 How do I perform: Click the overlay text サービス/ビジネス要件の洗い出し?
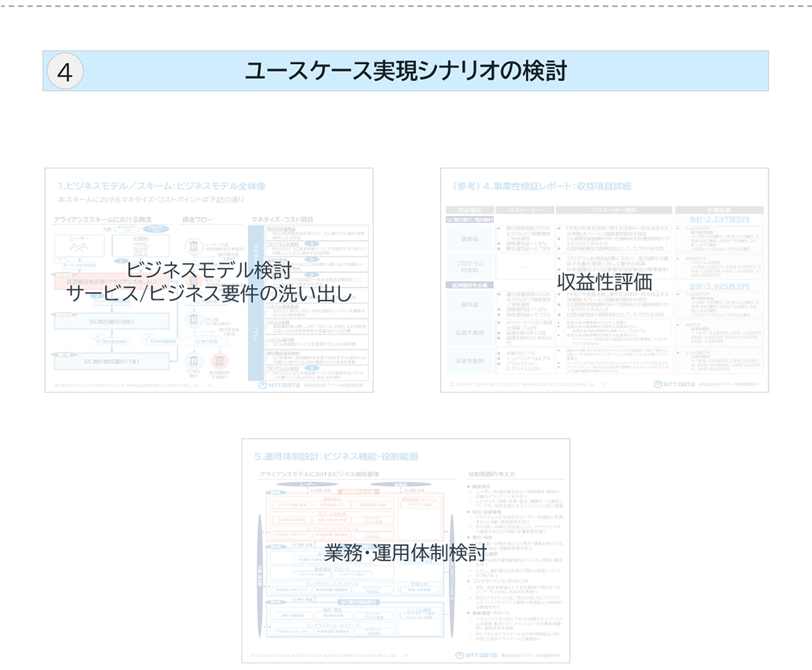pyautogui.click(x=209, y=293)
